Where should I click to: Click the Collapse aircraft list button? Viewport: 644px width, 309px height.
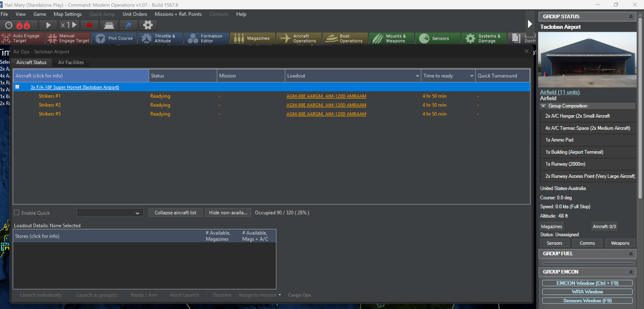click(x=175, y=212)
